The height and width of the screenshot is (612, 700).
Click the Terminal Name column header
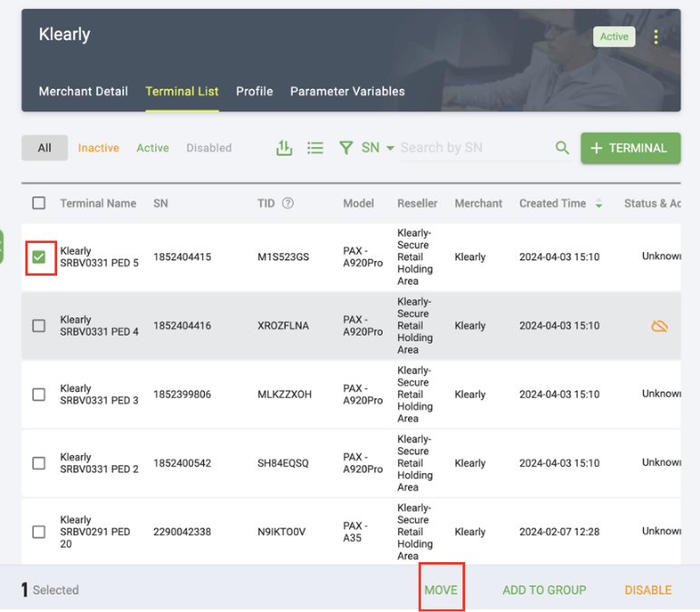pos(98,204)
